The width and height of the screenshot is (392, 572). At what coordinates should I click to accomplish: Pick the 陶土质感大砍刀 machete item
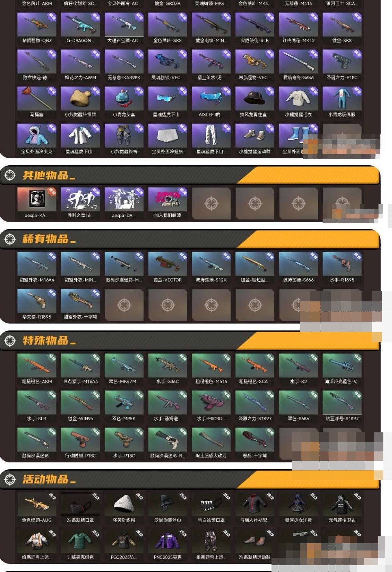211,443
